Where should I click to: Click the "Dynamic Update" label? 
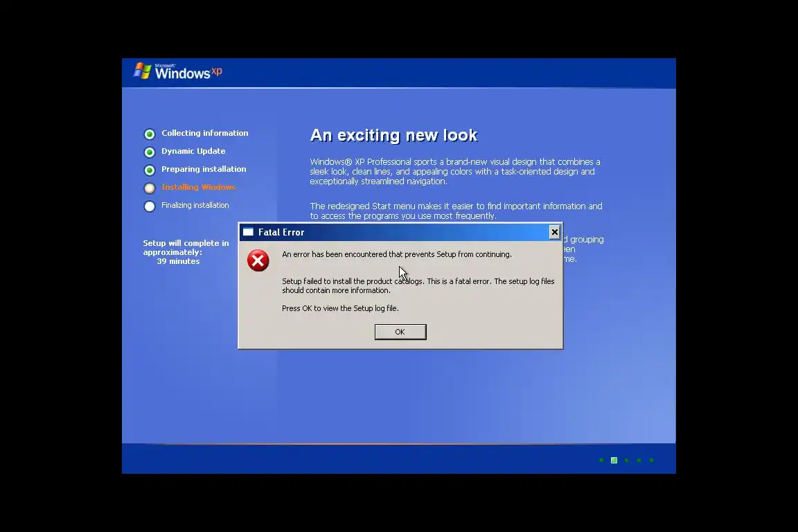point(193,151)
